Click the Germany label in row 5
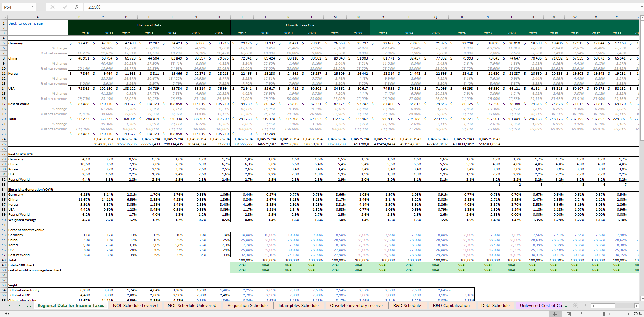Viewport: 644px width, 317px height. pyautogui.click(x=15, y=43)
